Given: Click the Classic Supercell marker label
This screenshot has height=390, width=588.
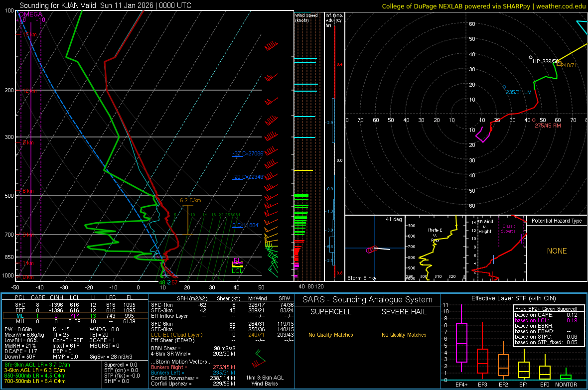Looking at the screenshot, I should point(509,229).
